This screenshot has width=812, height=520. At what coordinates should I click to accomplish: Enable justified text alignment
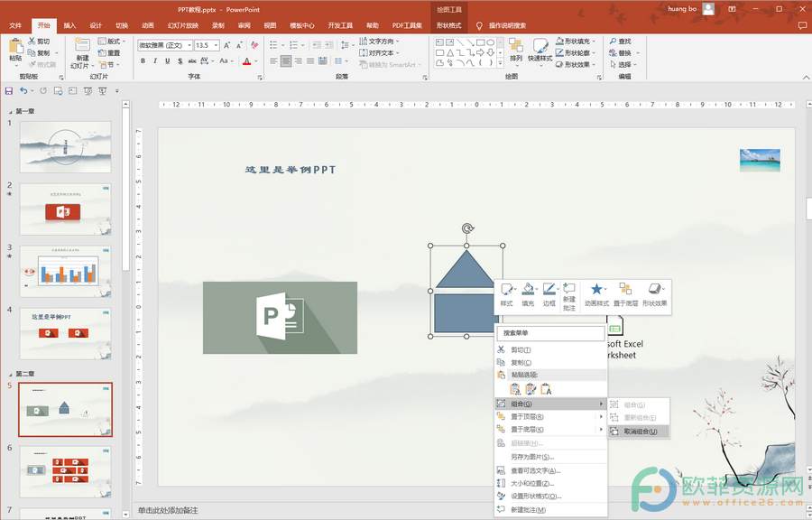[310, 61]
